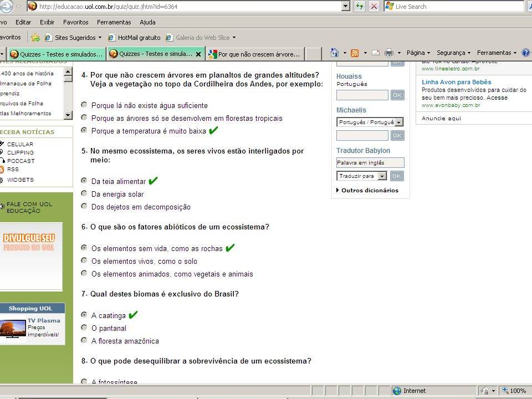Click the RSS icon in sidebar list
The width and height of the screenshot is (532, 399).
2,170
